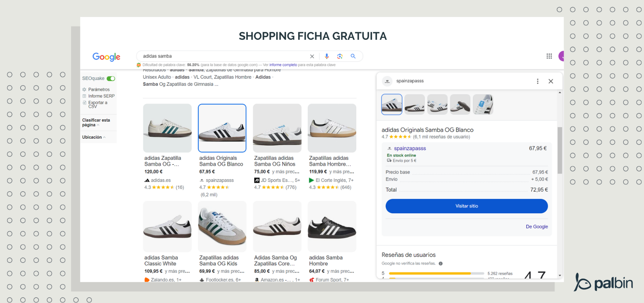Image resolution: width=644 pixels, height=303 pixels.
Task: Click Parámetros gear icon in SEOquake
Action: pyautogui.click(x=84, y=89)
